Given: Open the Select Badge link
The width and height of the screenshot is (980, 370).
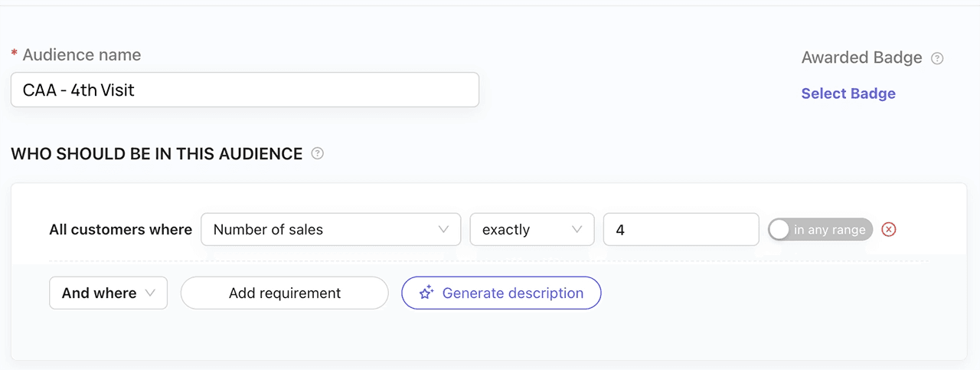Looking at the screenshot, I should point(848,93).
